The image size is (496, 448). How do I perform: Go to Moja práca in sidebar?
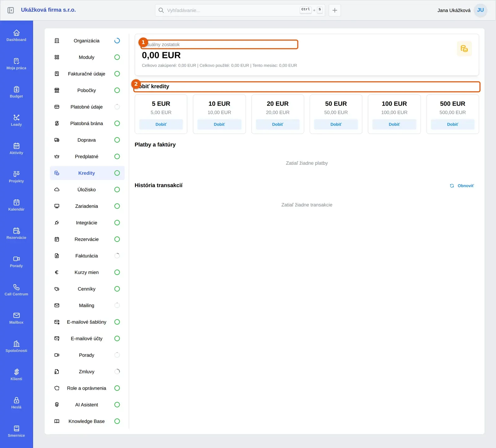[16, 64]
